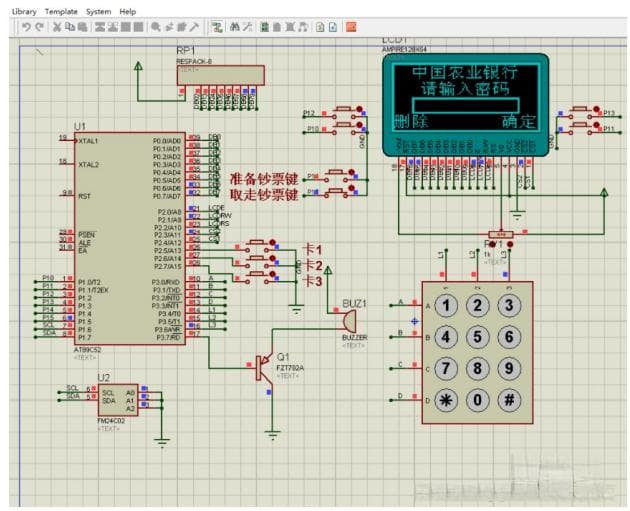Push the P11 push-button switch
Image resolution: width=630 pixels, height=511 pixels.
[x=581, y=129]
